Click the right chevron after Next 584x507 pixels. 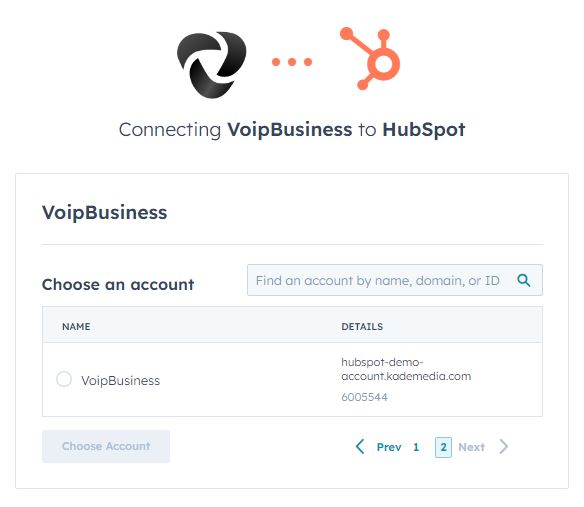504,446
